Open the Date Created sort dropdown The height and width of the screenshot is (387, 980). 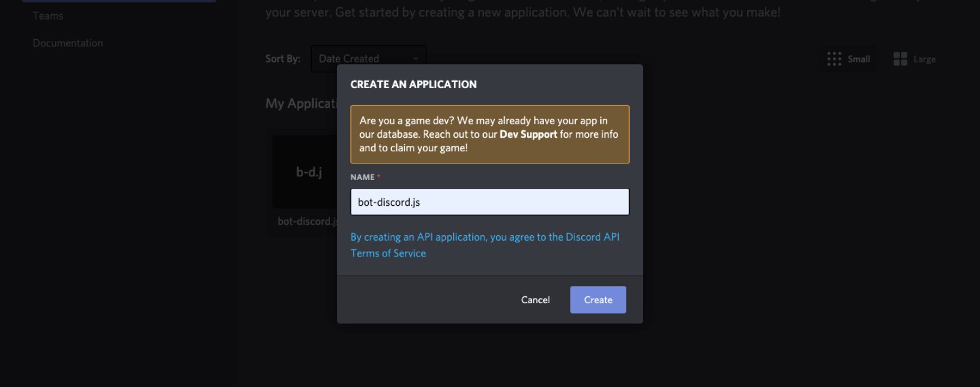pos(368,59)
